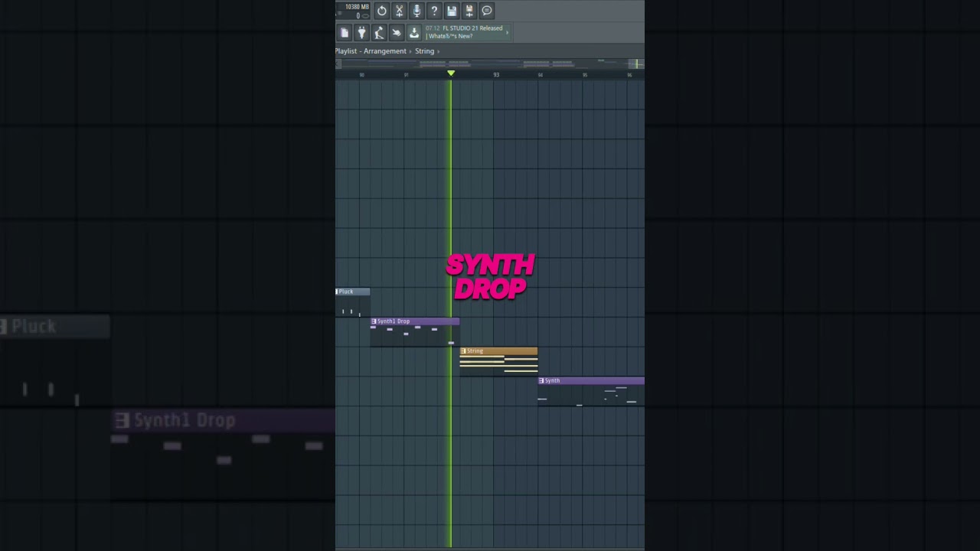This screenshot has height=551, width=980.
Task: Click bar 94 on the timeline ruler
Action: point(540,75)
